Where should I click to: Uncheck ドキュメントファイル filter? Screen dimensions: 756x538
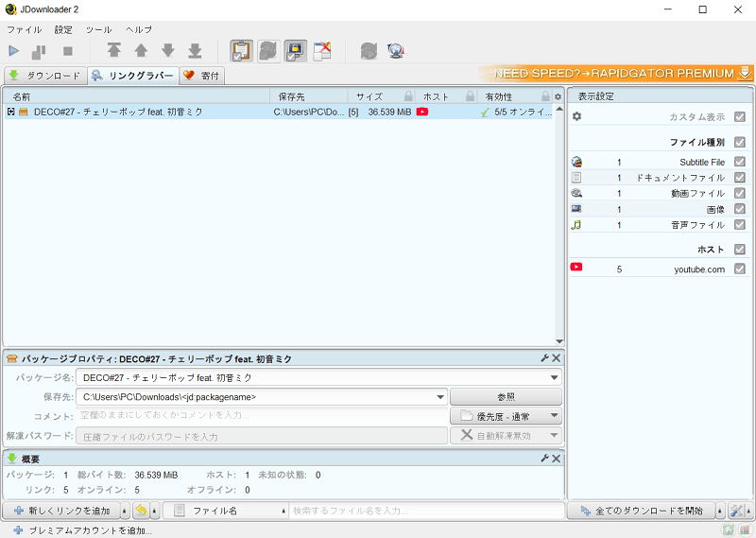[x=740, y=178]
